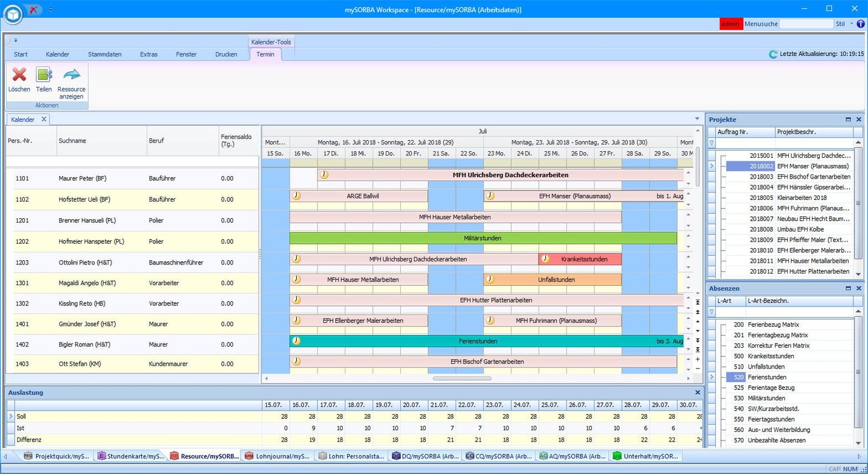Image resolution: width=868 pixels, height=474 pixels.
Task: Select the Termin ribbon tab
Action: [x=266, y=54]
